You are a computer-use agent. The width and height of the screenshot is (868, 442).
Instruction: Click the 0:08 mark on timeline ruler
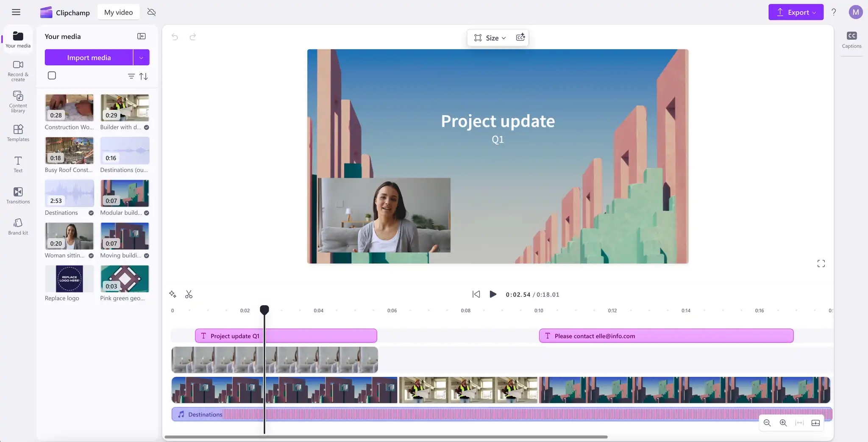[x=465, y=311]
